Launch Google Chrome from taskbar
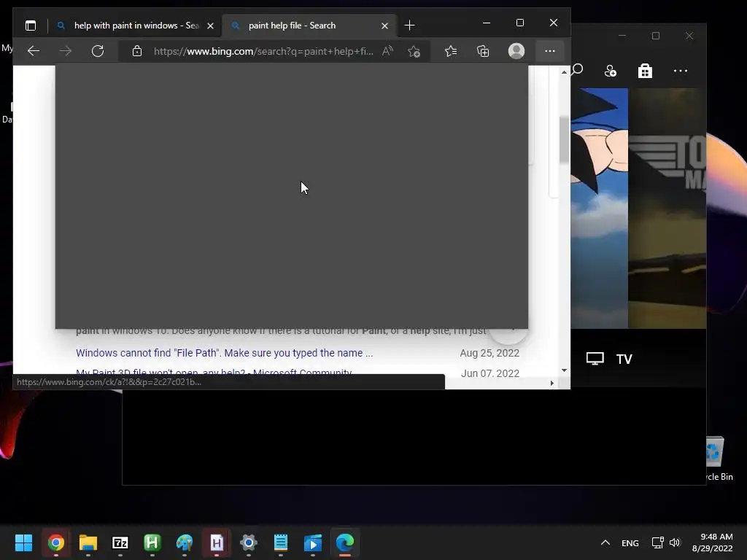The height and width of the screenshot is (560, 747). tap(55, 542)
